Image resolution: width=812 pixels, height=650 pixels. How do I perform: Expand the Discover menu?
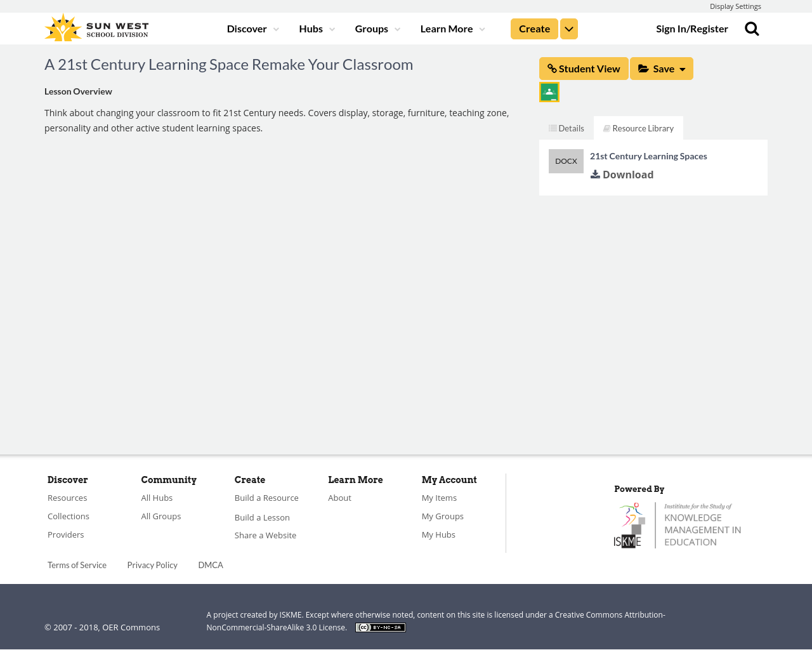[252, 29]
